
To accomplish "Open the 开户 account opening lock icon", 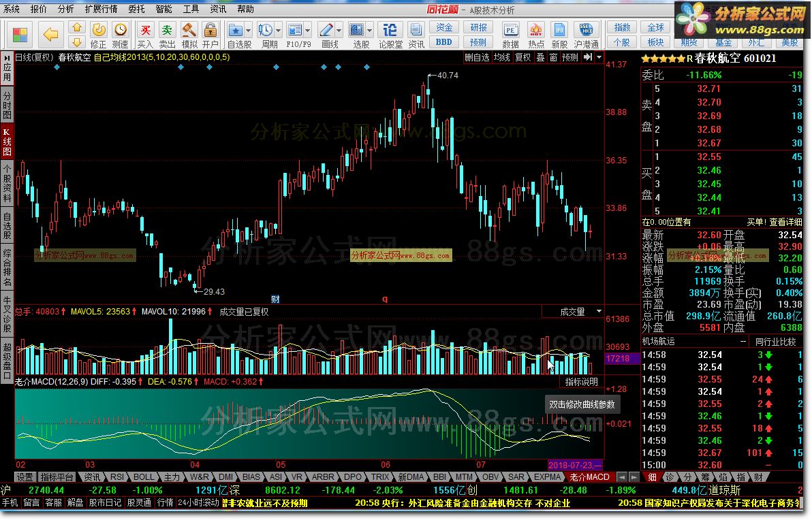I will click(210, 35).
